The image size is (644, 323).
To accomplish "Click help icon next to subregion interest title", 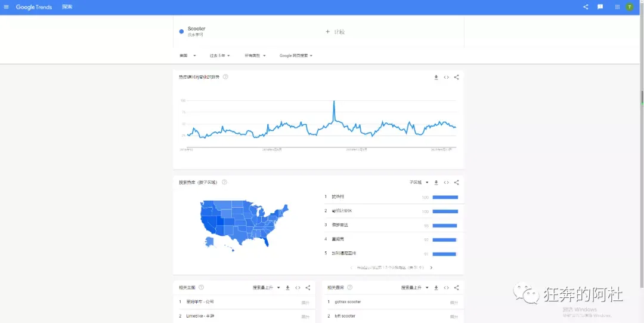I will (x=224, y=182).
